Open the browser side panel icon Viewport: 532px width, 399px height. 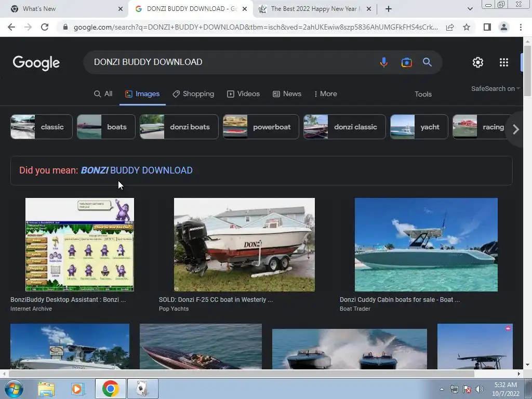(487, 27)
